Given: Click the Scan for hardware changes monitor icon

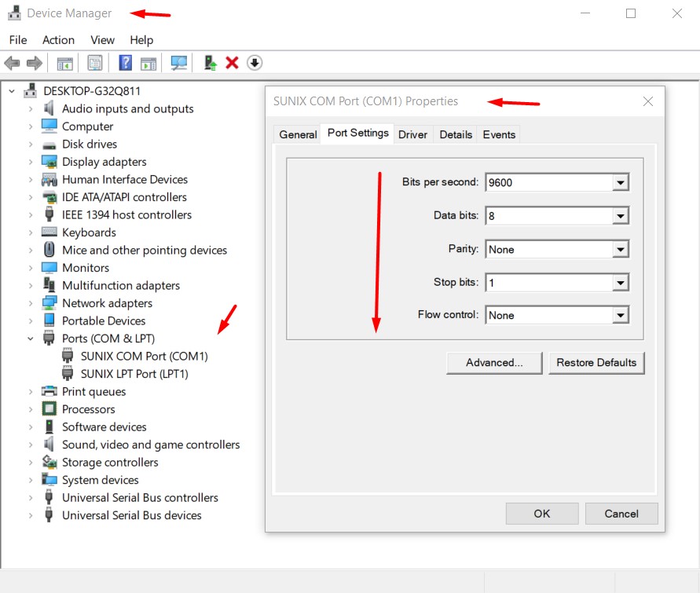Looking at the screenshot, I should pyautogui.click(x=179, y=63).
